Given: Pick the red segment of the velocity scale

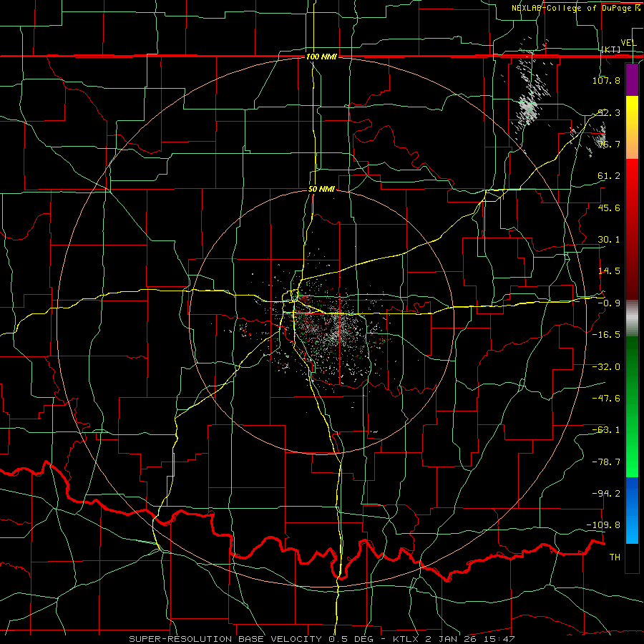Looking at the screenshot, I should [x=632, y=229].
